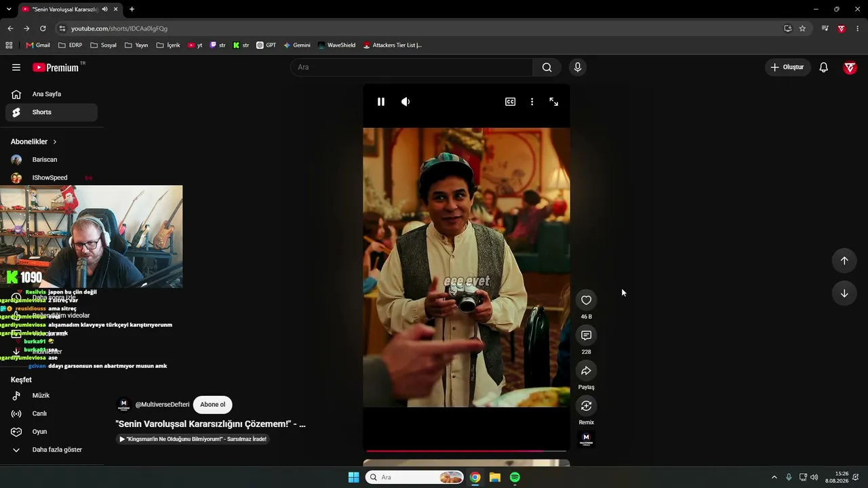
Task: Open Chrome's tab search dropdown
Action: click(x=9, y=9)
